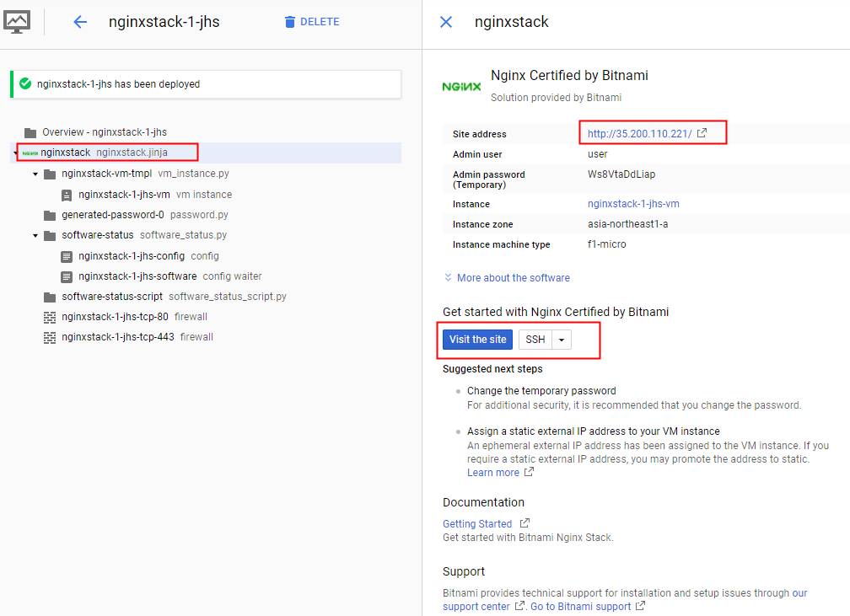Viewport: 850px width, 616px height.
Task: Click the green deployed checkmark icon
Action: pos(25,84)
